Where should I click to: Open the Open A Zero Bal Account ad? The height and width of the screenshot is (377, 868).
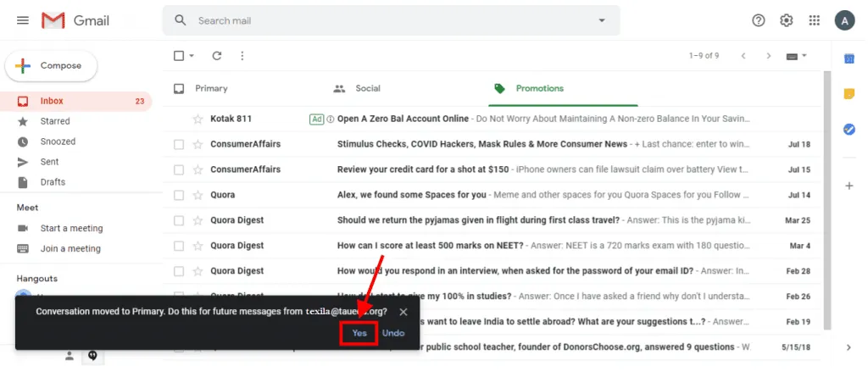pos(493,119)
